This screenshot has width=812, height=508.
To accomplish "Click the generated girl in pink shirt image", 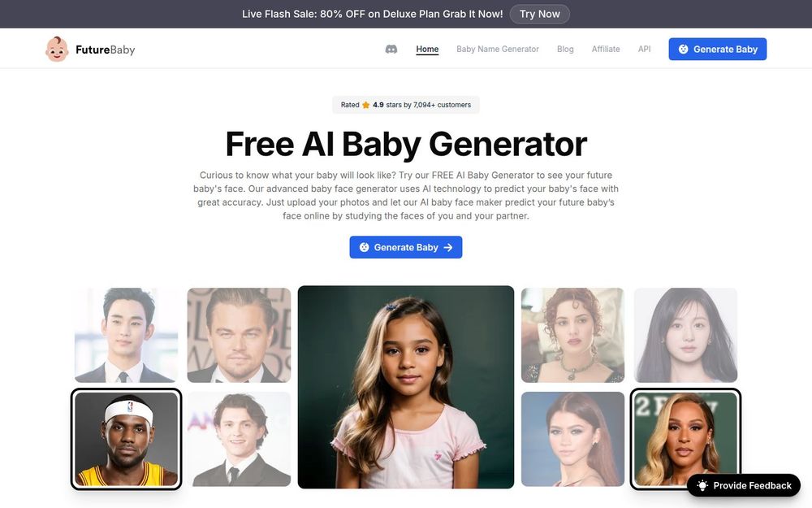I will 405,387.
